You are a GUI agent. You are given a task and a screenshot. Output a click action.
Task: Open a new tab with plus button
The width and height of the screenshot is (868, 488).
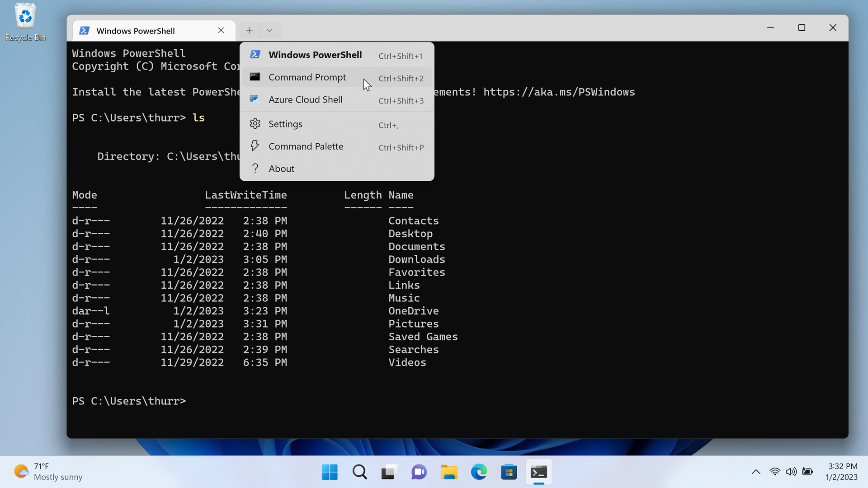point(249,30)
